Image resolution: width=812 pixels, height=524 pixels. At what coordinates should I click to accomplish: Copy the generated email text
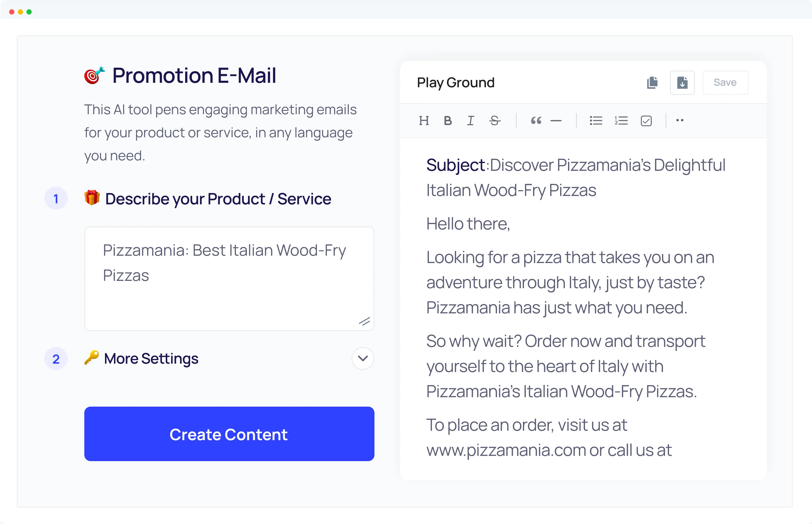pyautogui.click(x=652, y=82)
